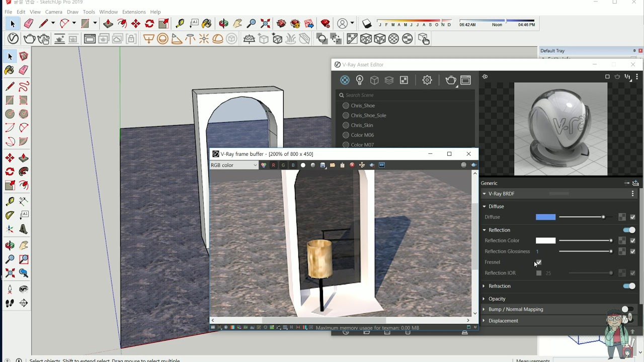Open Materials tab in Asset Editor
644x362 pixels.
[x=345, y=80]
